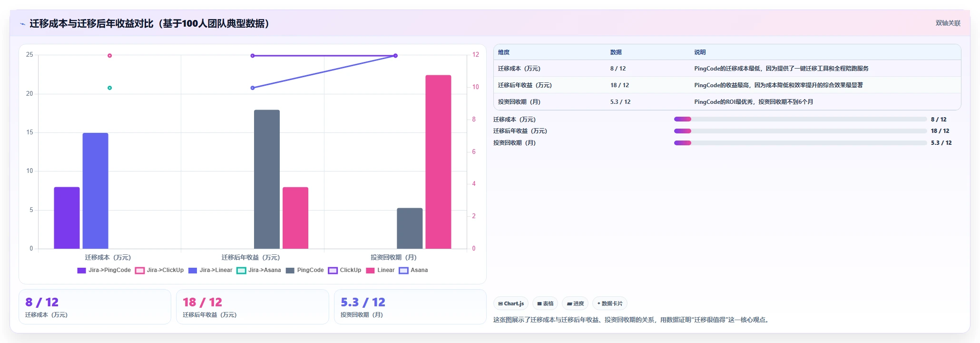Click the blue bar in the 迁移成本 group
This screenshot has width=980, height=343.
click(x=96, y=191)
